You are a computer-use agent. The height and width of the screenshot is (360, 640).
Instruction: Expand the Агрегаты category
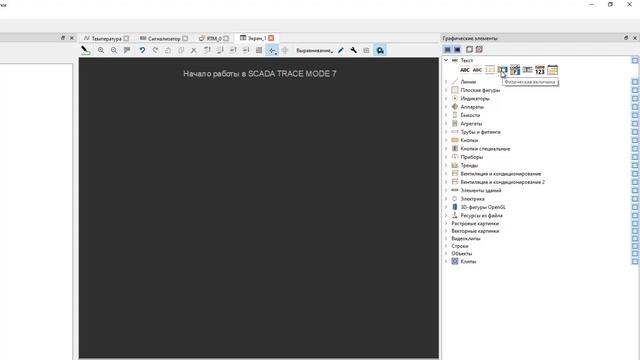[446, 123]
